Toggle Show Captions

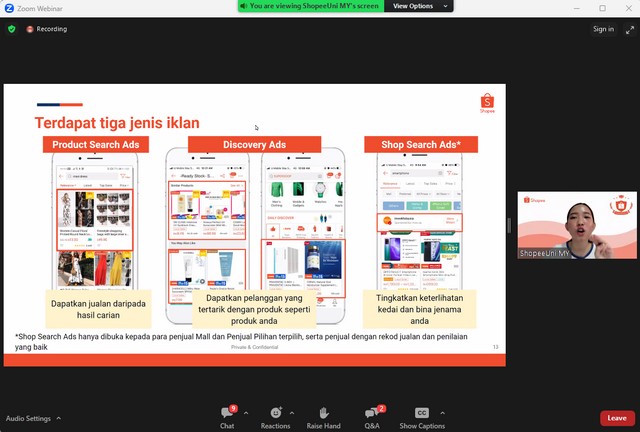[422, 414]
